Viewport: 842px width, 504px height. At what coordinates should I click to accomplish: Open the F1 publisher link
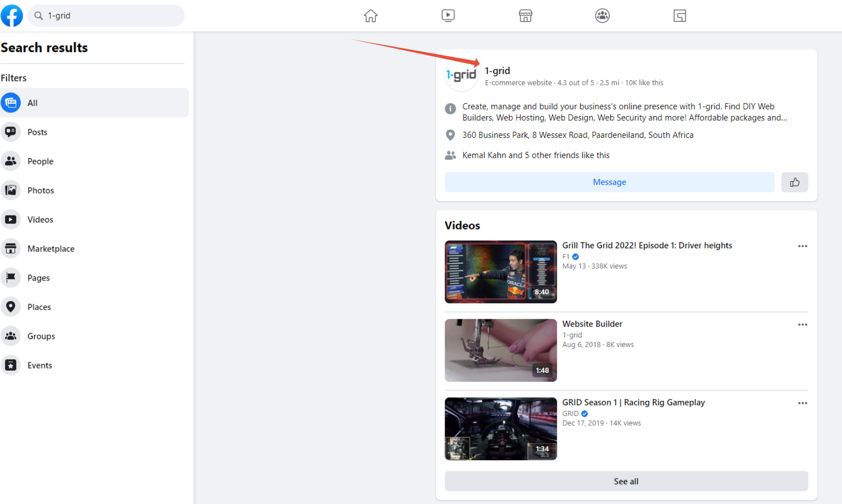click(566, 257)
